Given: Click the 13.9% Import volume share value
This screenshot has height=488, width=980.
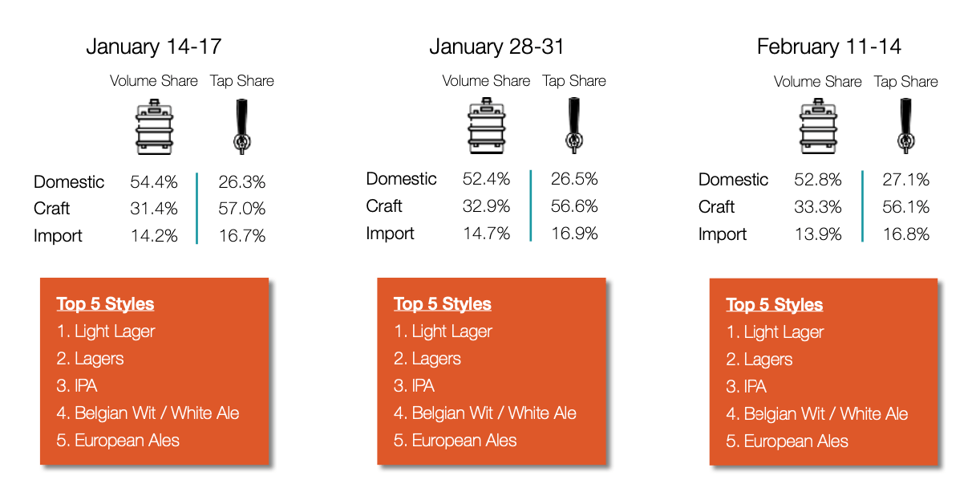Looking at the screenshot, I should [818, 234].
